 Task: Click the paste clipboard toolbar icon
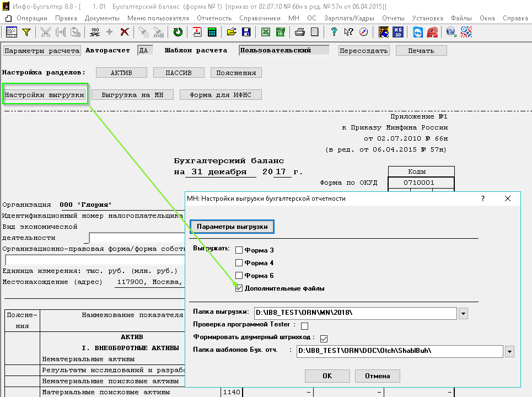76,32
